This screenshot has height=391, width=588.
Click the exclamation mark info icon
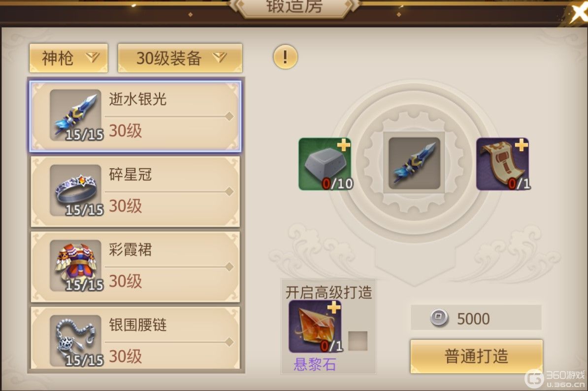(285, 57)
